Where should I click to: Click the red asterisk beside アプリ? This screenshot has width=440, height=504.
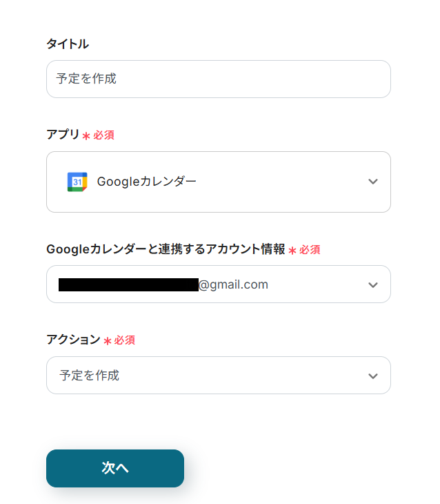point(86,136)
